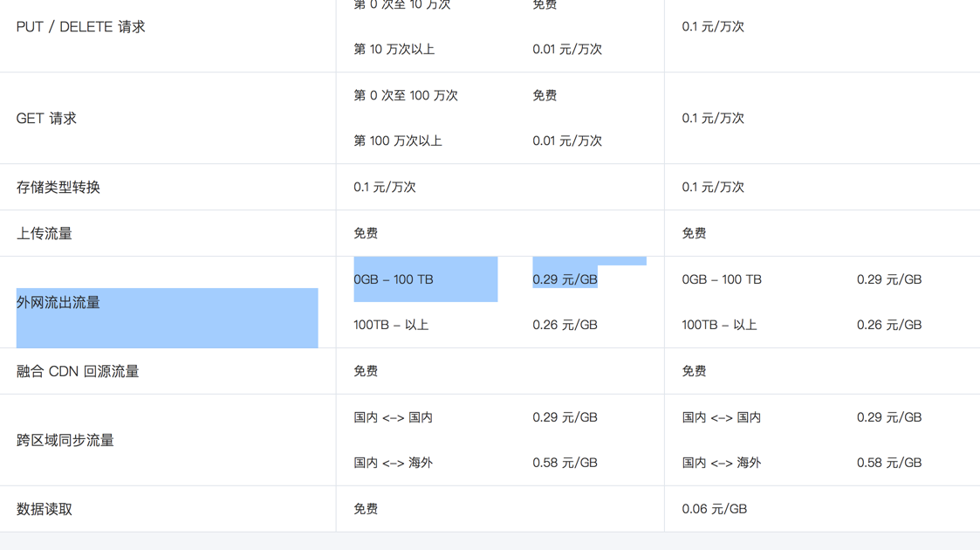This screenshot has width=980, height=550.
Task: Click the "存储类型转换" row label
Action: pos(58,188)
